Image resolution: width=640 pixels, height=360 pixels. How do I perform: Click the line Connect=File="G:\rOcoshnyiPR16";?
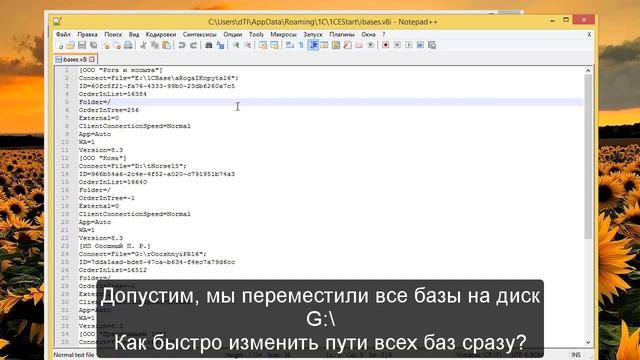143,254
